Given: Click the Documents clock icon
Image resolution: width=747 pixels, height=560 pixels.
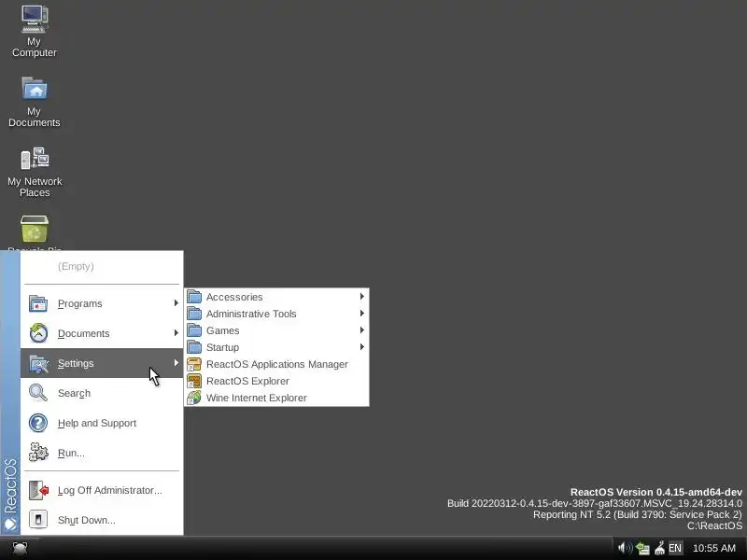Looking at the screenshot, I should 38,333.
